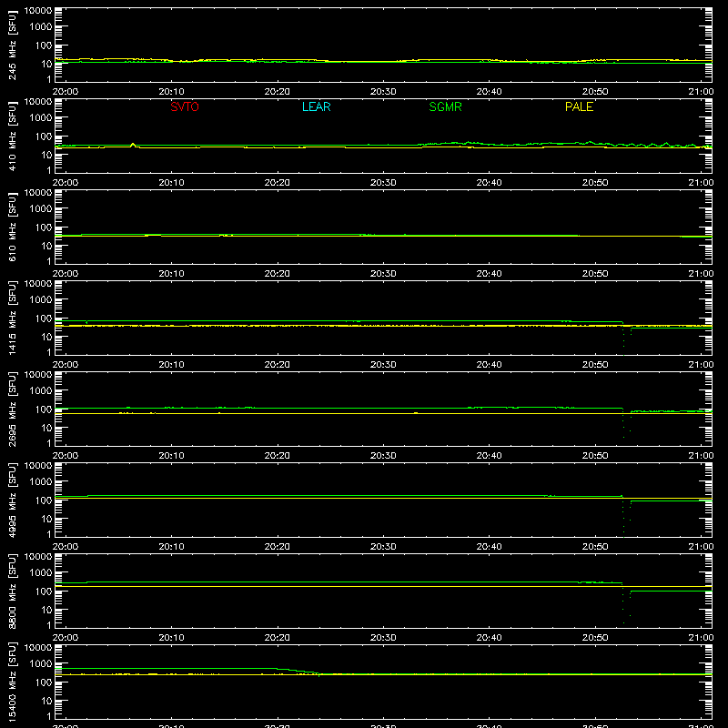
Task: Click 20:40 time label under 4995 MHz plot
Action: click(489, 547)
